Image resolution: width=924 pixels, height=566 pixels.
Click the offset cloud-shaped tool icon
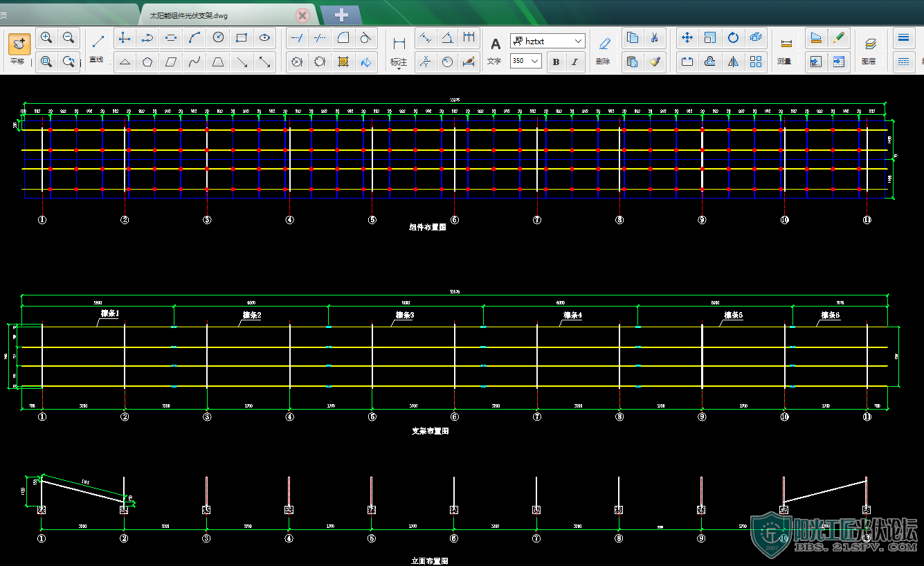(709, 62)
